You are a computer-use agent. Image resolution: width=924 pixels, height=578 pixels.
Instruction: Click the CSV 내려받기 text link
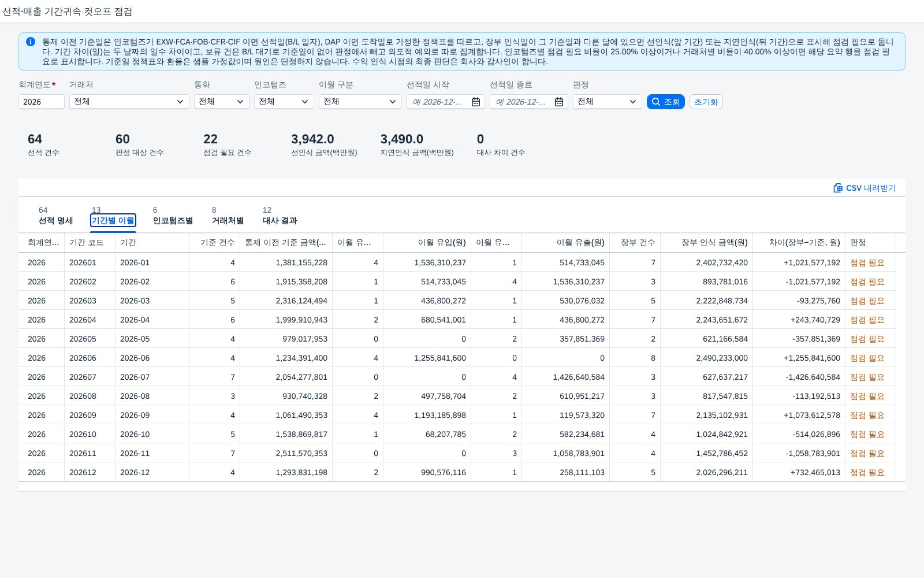click(871, 188)
